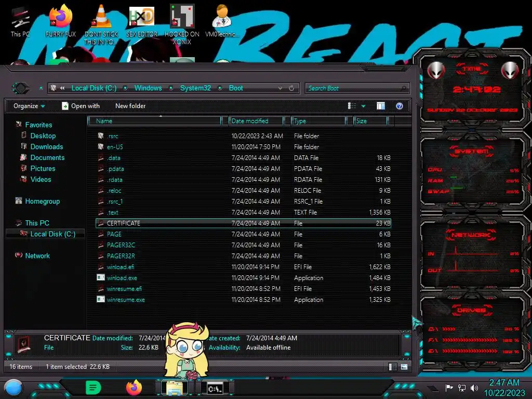Viewport: 532px width, 399px height.
Task: Select the PAGE file row
Action: point(244,234)
